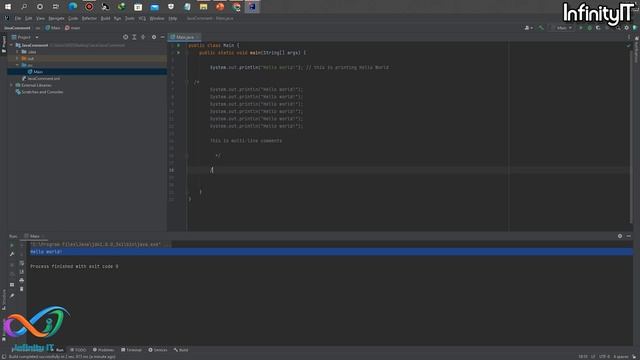Open the Run menu
Image resolution: width=640 pixels, height=360 pixels.
(x=117, y=18)
